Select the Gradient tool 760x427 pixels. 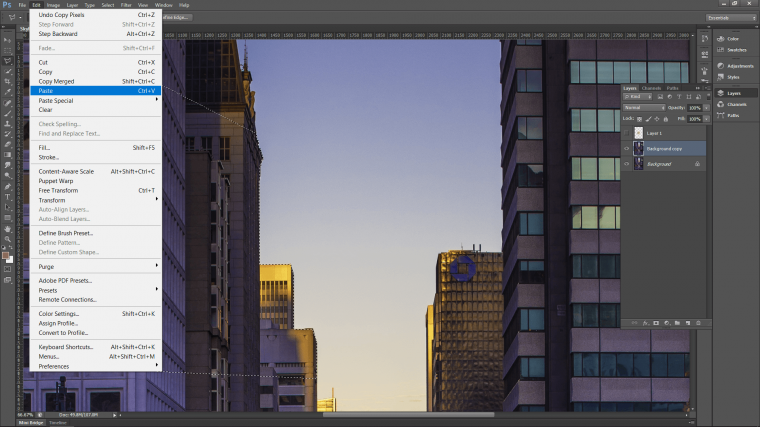tap(7, 155)
